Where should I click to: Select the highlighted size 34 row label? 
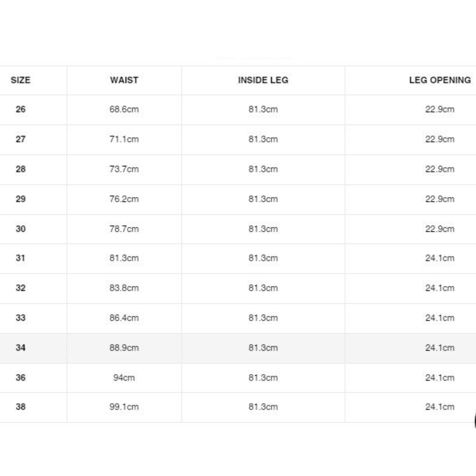pos(21,348)
